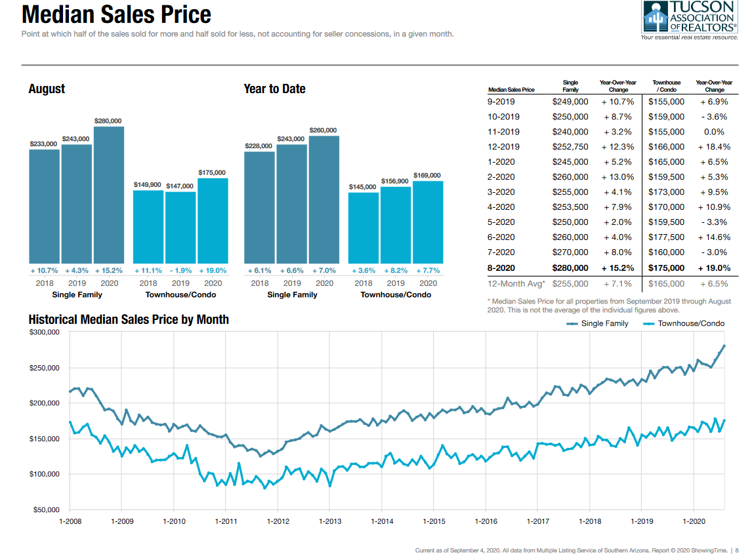
Task: Select the Historical Median Sales Price by Month heading
Action: [129, 319]
